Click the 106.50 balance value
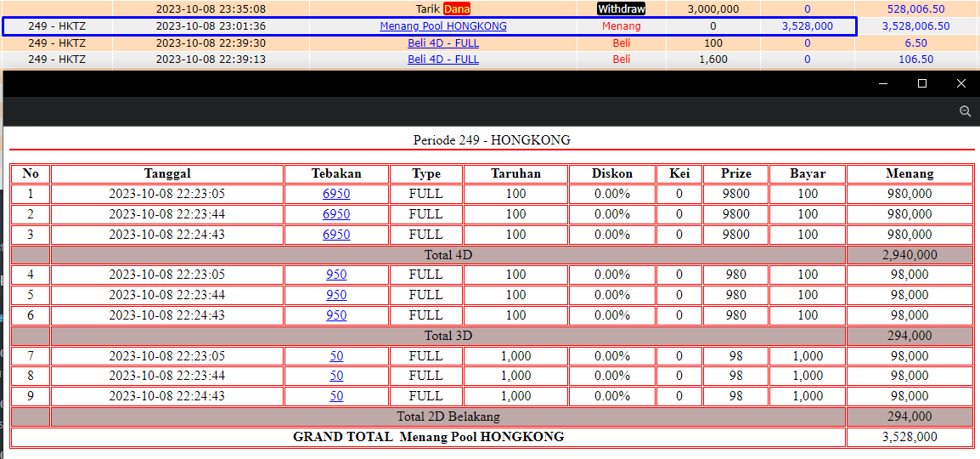This screenshot has width=980, height=459. coord(915,59)
